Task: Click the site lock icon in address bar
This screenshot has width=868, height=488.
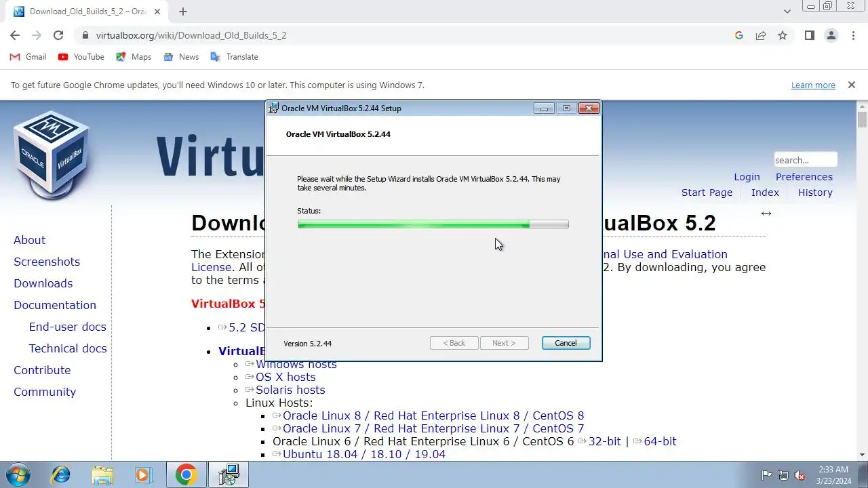Action: click(85, 35)
